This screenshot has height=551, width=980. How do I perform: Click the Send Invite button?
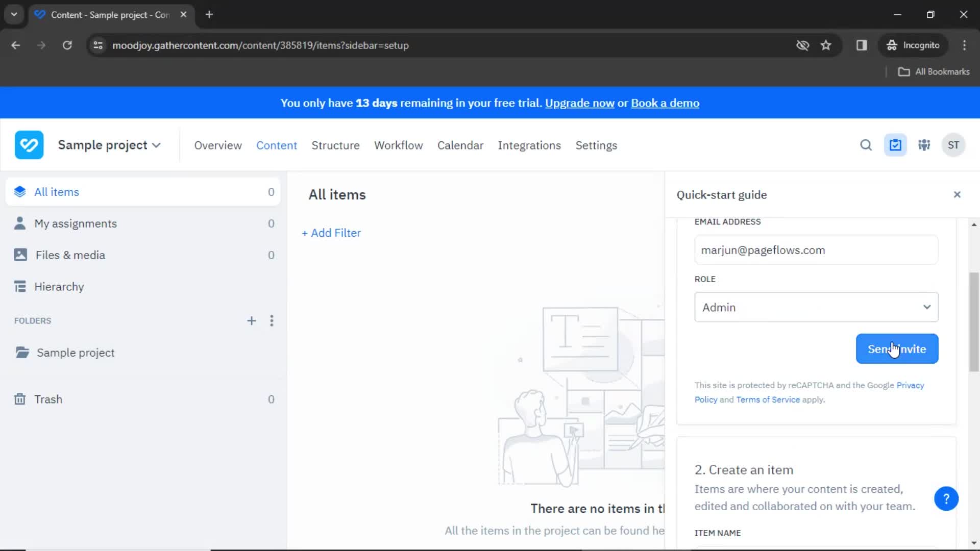pyautogui.click(x=897, y=348)
